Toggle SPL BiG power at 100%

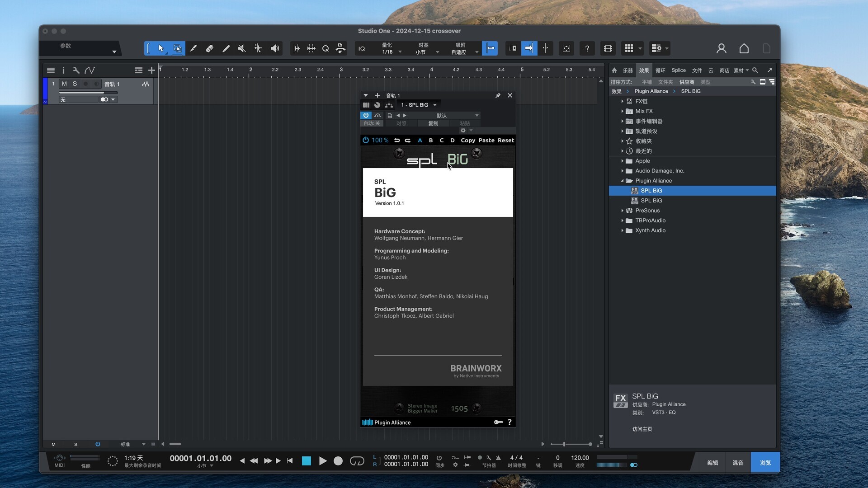click(x=366, y=141)
